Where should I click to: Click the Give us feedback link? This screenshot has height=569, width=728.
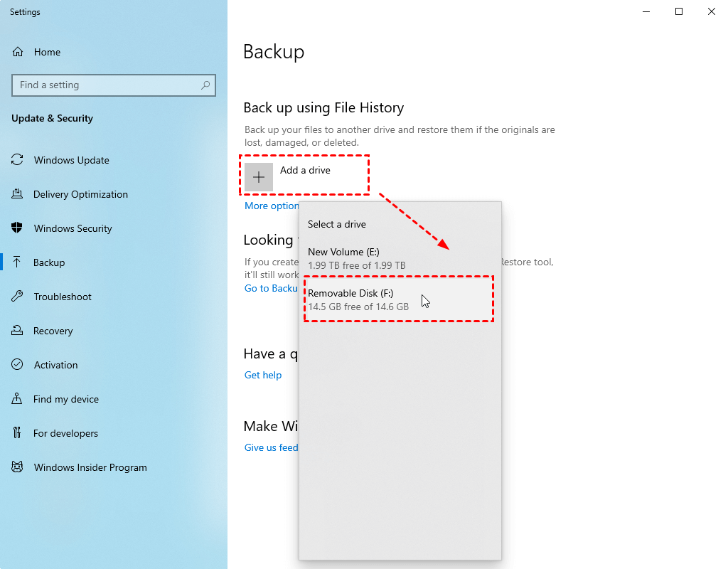(272, 447)
